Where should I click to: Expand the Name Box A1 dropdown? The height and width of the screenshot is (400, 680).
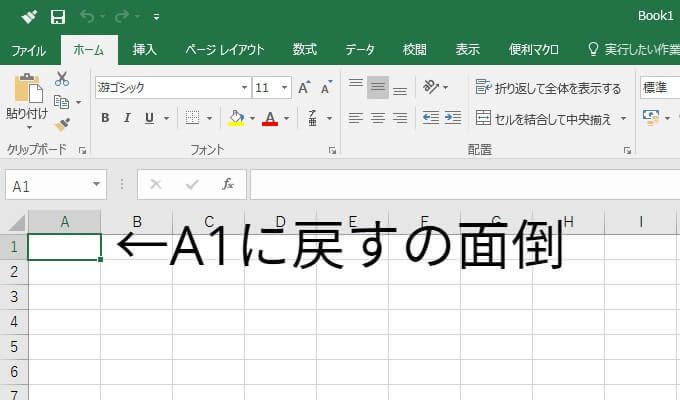click(96, 184)
